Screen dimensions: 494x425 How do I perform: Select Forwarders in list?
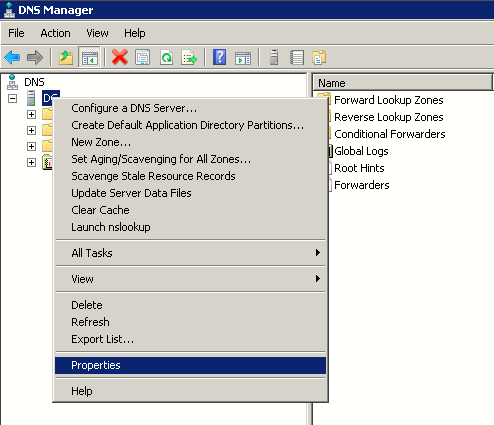point(362,185)
